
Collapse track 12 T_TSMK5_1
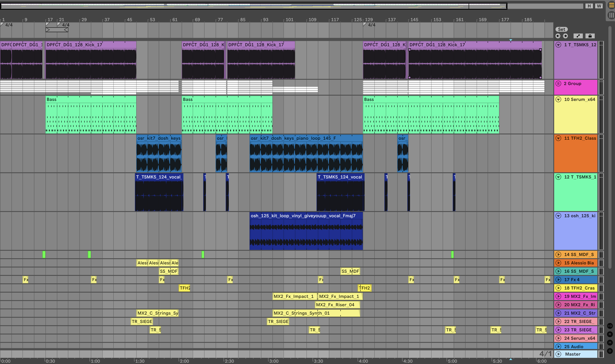(x=559, y=177)
